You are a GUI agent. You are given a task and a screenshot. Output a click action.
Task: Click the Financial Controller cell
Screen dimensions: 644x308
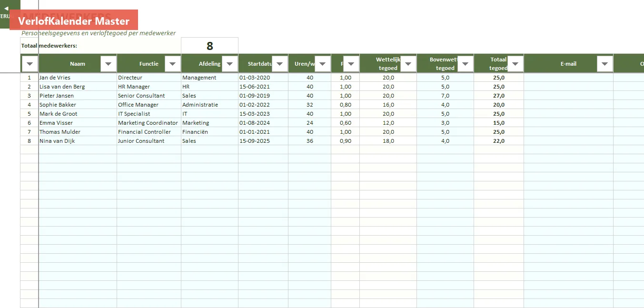click(x=149, y=132)
